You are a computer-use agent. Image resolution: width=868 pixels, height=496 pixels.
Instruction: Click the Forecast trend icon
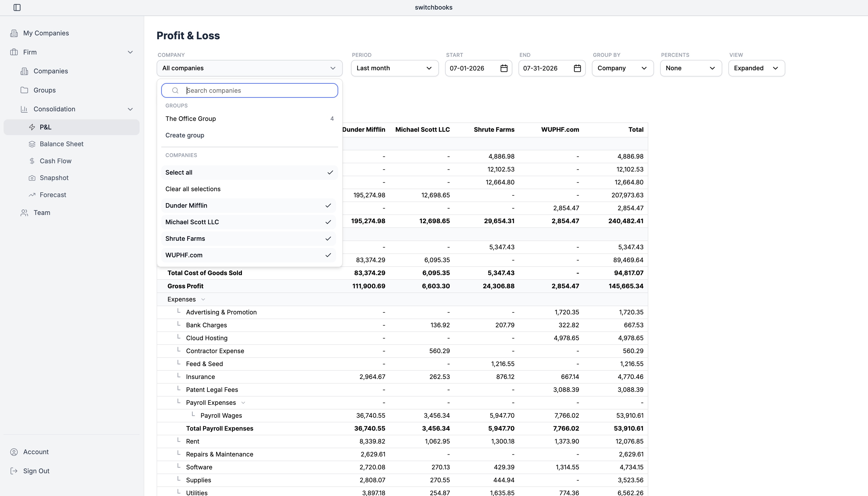pyautogui.click(x=32, y=195)
